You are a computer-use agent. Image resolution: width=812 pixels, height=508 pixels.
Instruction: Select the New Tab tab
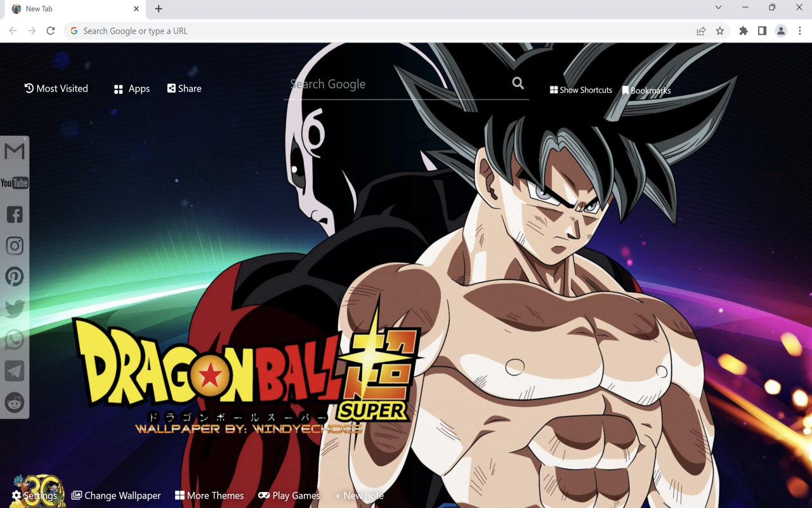pos(75,9)
